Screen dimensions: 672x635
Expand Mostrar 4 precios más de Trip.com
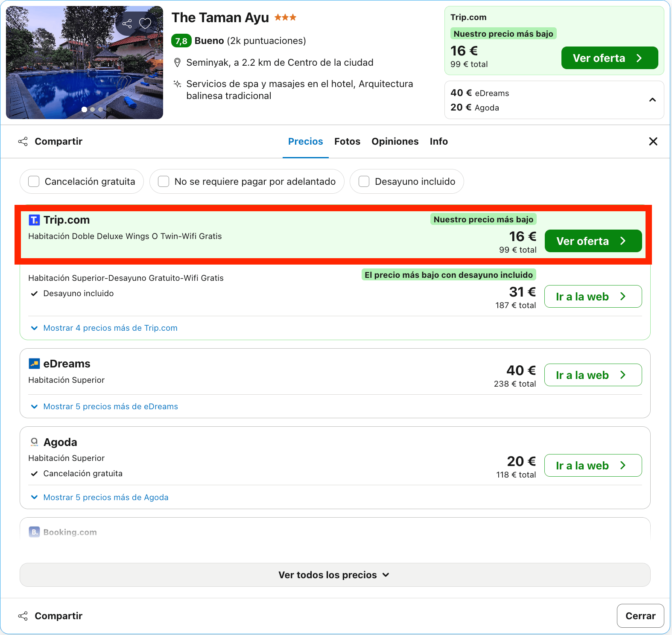tap(110, 328)
